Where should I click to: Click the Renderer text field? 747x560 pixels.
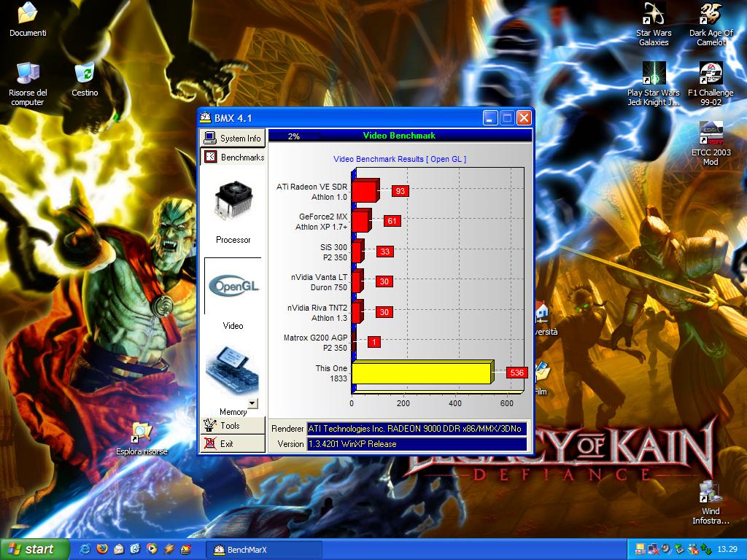pyautogui.click(x=417, y=429)
